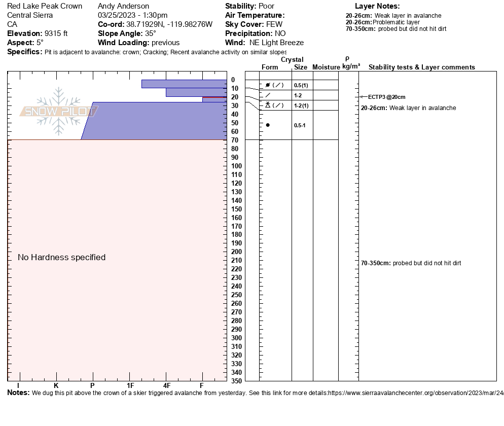Click the probed but did not hit dirt comment

pos(411,263)
